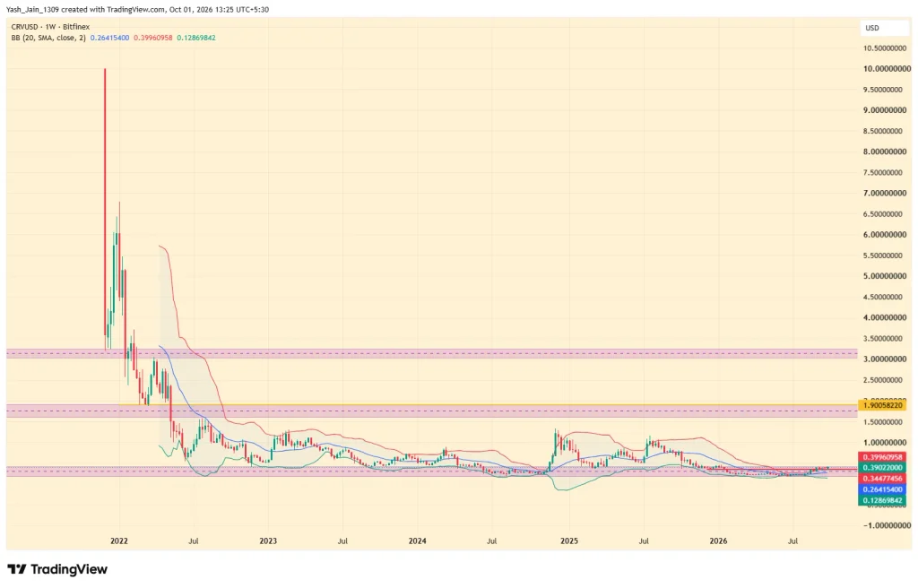Click the 10.00000000 price scale label

coord(885,68)
